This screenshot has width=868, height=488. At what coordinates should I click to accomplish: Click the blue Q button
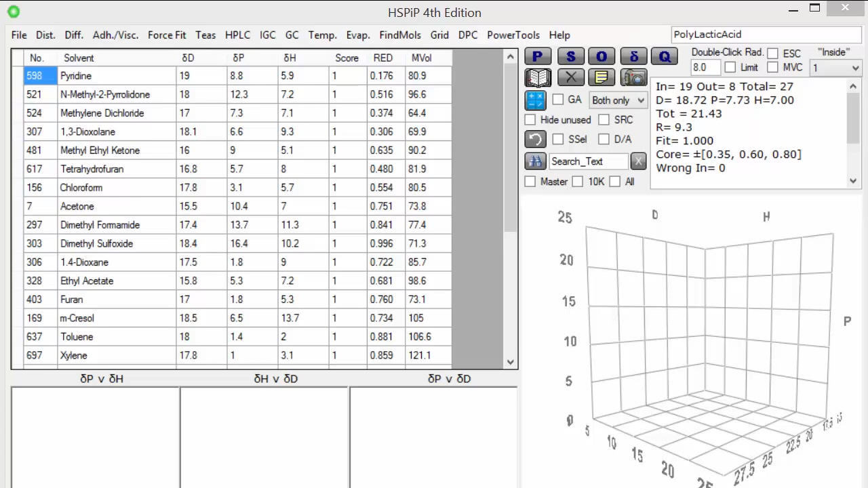coord(665,57)
